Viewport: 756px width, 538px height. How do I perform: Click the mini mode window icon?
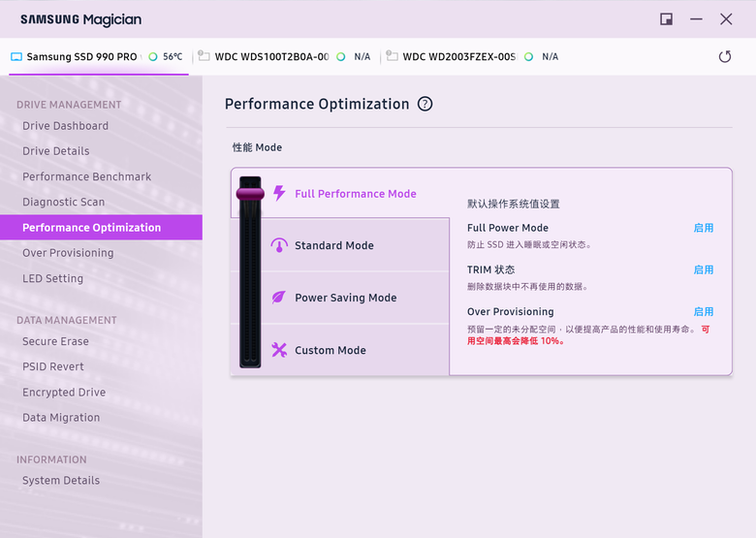[x=666, y=19]
